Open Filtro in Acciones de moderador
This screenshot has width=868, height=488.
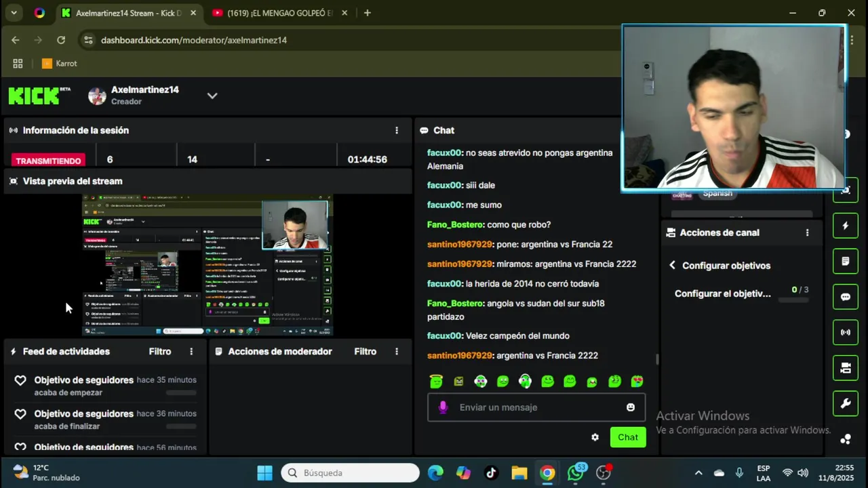tap(365, 351)
